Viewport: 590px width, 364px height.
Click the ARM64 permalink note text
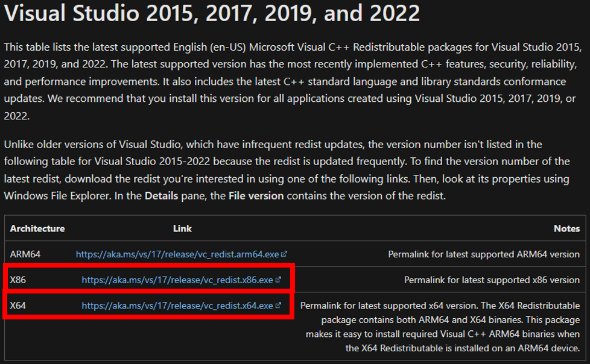coord(483,254)
